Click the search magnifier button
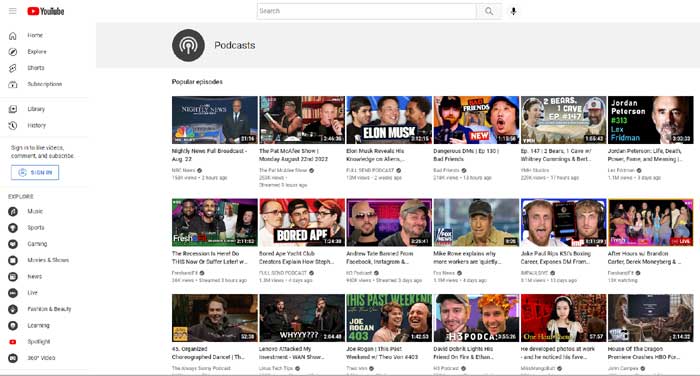The image size is (700, 376). click(489, 11)
